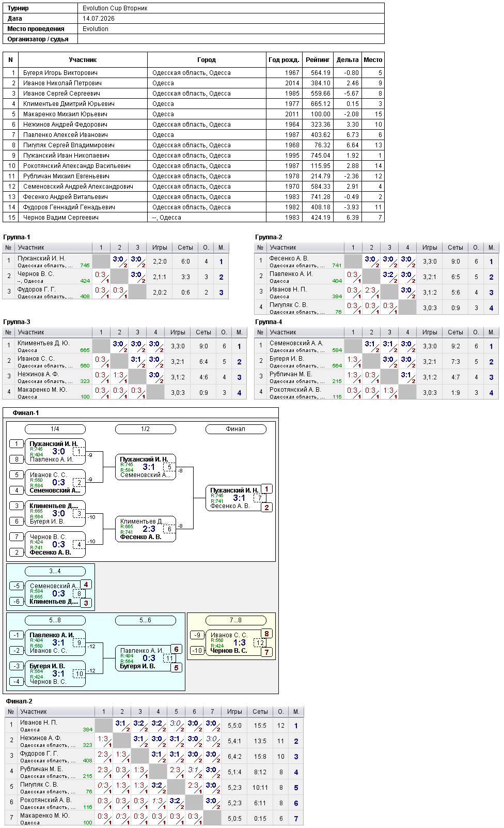Click the Город column header

[207, 60]
